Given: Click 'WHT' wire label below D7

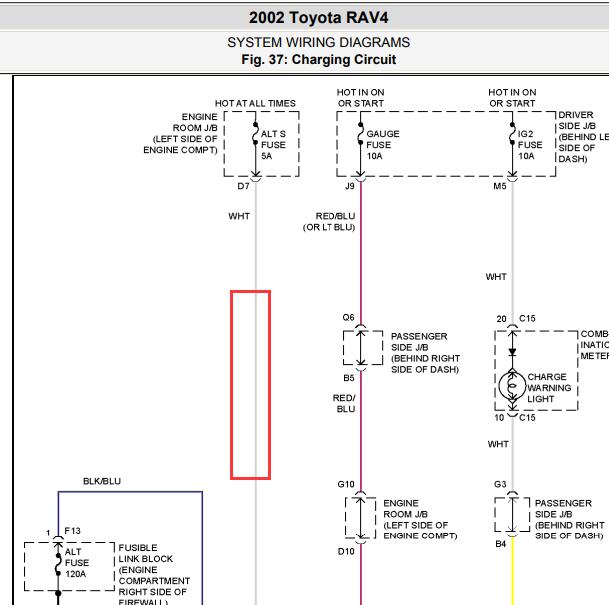Looking at the screenshot, I should [239, 216].
